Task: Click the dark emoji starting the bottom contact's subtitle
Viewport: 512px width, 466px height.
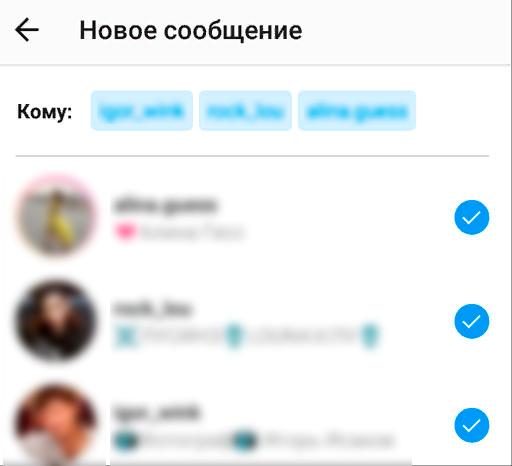Action: [125, 440]
